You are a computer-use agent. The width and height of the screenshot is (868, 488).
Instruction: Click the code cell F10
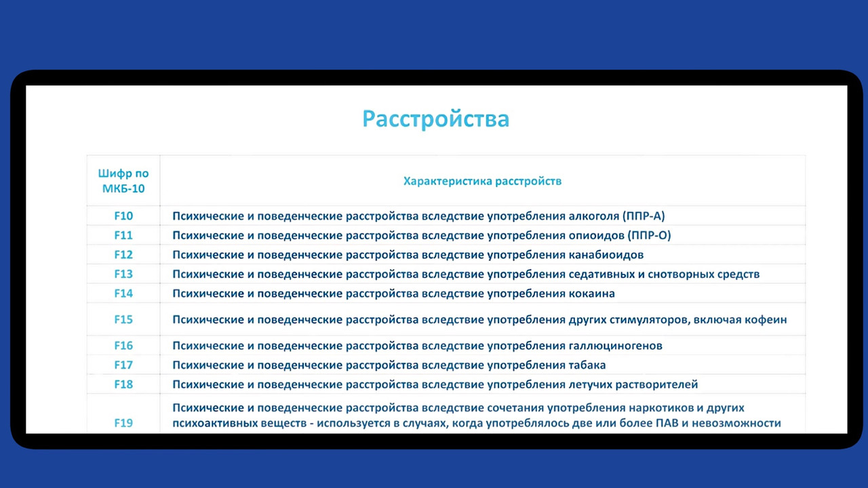123,216
